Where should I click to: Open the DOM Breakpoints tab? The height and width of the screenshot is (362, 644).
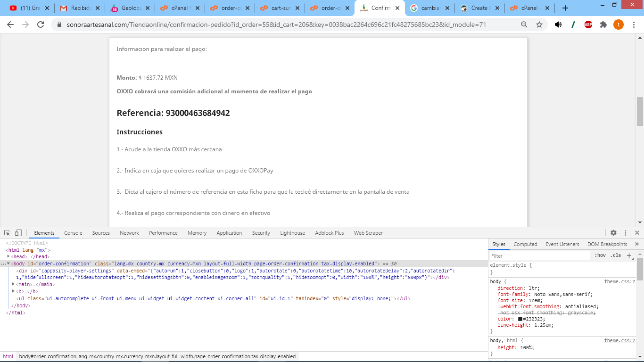607,244
